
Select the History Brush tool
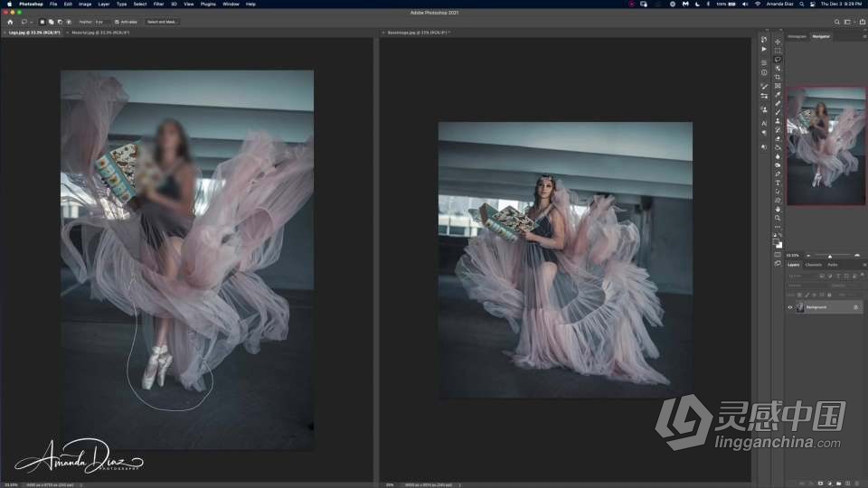pyautogui.click(x=778, y=130)
